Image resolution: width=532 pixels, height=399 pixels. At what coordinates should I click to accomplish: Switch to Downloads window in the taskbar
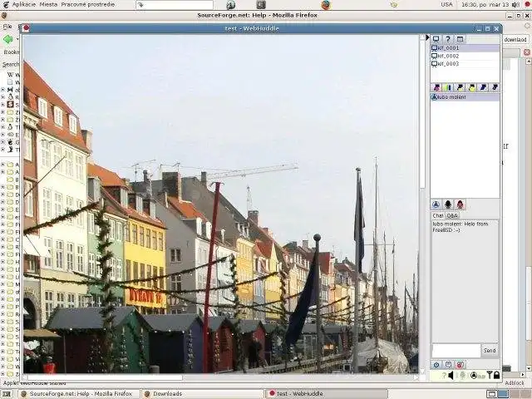[x=166, y=393]
